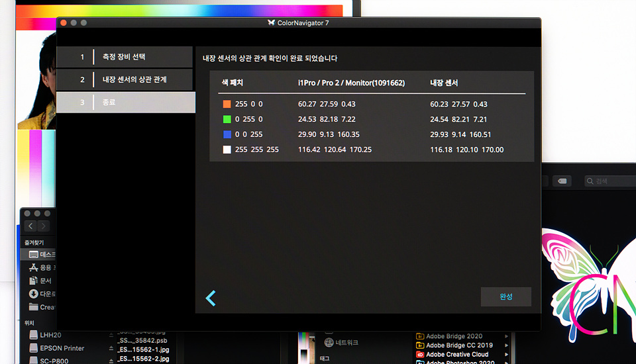Select step 1 측정 장비 선택
This screenshot has height=364, width=636.
(125, 57)
